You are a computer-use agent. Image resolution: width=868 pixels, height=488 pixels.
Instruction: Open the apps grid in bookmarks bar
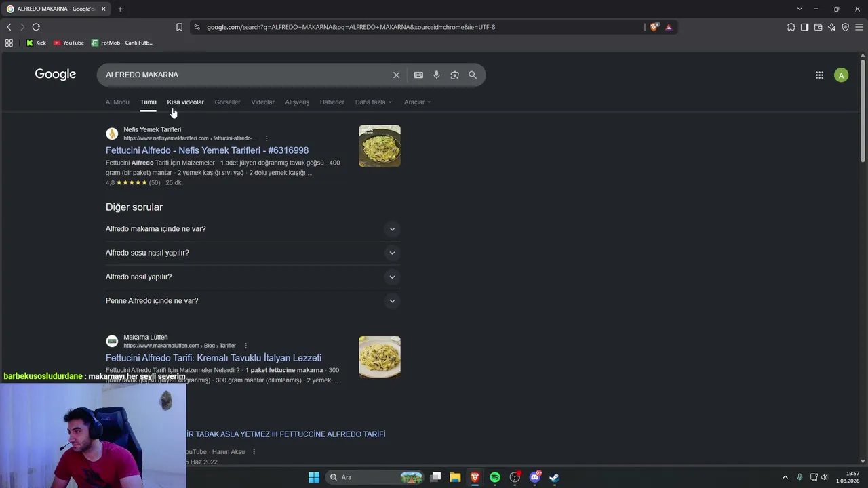click(9, 43)
